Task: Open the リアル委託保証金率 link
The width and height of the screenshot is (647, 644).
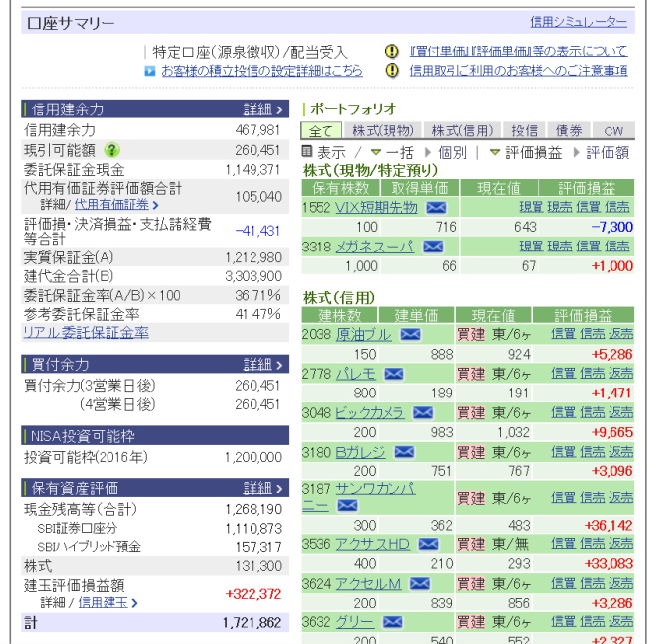Action: pyautogui.click(x=86, y=333)
